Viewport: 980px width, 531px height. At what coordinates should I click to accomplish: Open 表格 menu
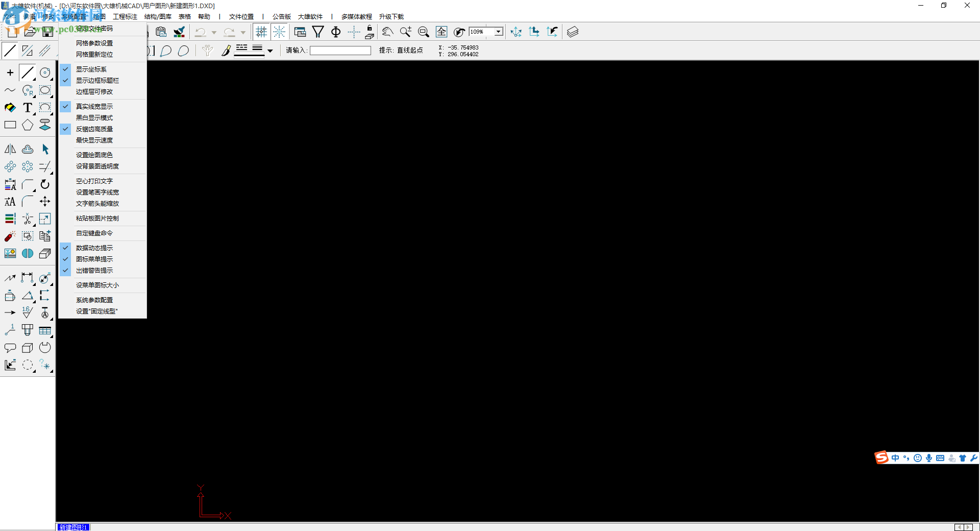(185, 17)
